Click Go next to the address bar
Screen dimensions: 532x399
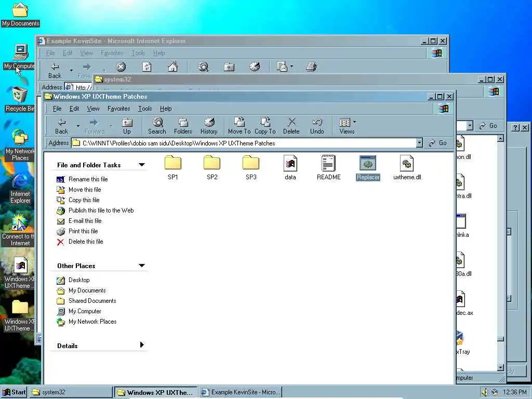click(438, 143)
